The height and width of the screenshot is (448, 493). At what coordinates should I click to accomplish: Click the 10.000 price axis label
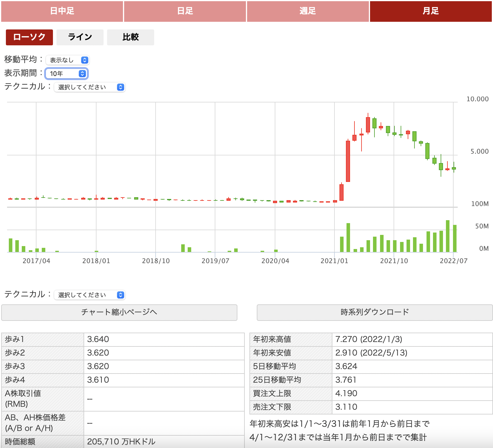(477, 99)
